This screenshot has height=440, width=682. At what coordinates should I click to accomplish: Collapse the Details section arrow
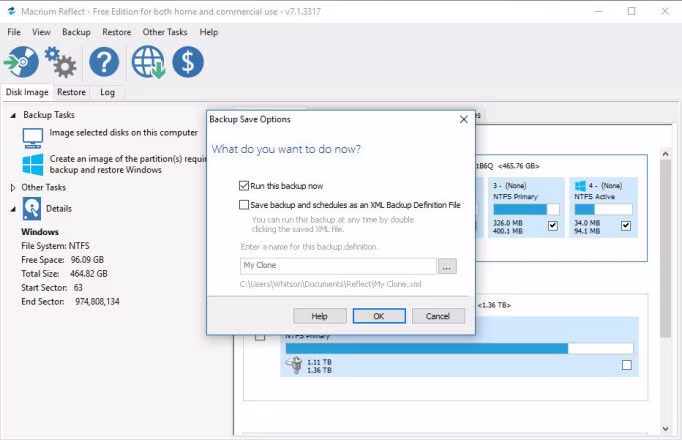pyautogui.click(x=13, y=209)
